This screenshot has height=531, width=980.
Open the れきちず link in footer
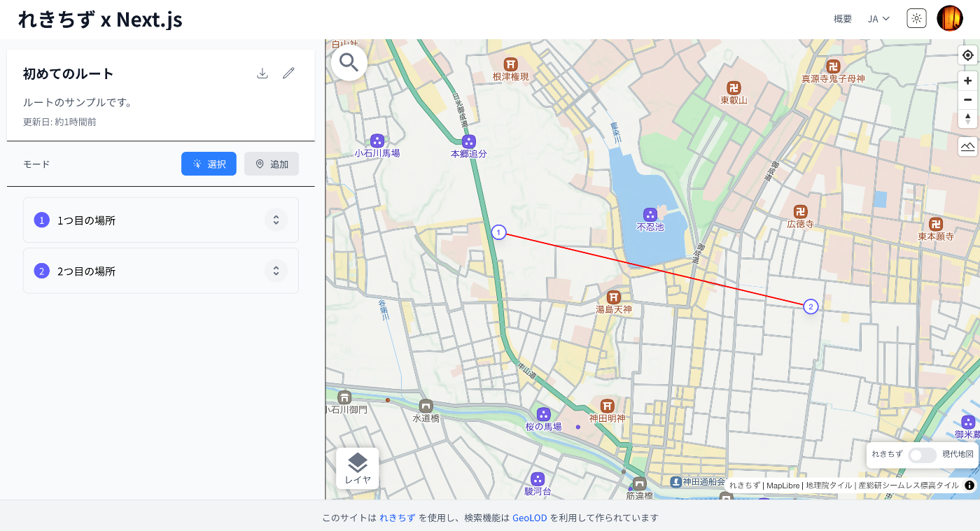point(398,518)
